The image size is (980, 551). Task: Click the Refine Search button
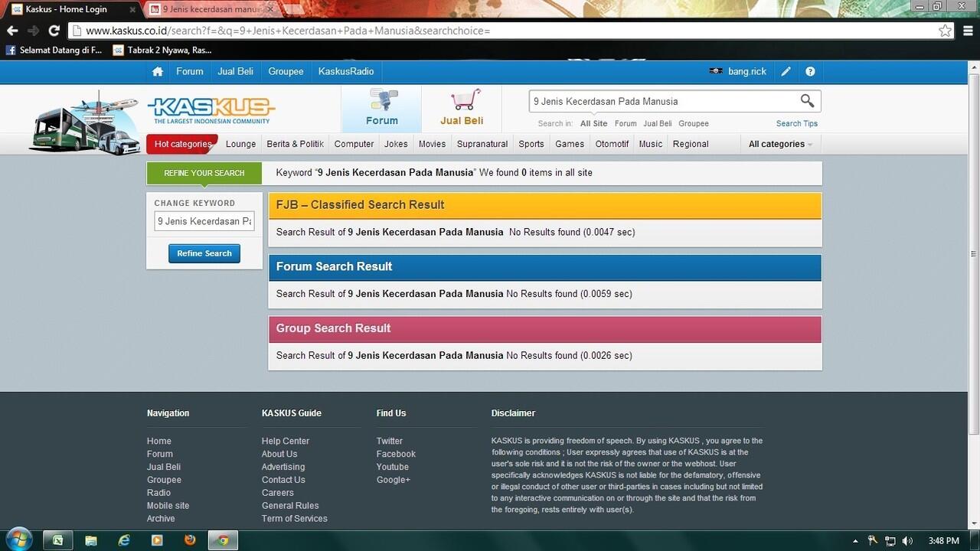(204, 253)
